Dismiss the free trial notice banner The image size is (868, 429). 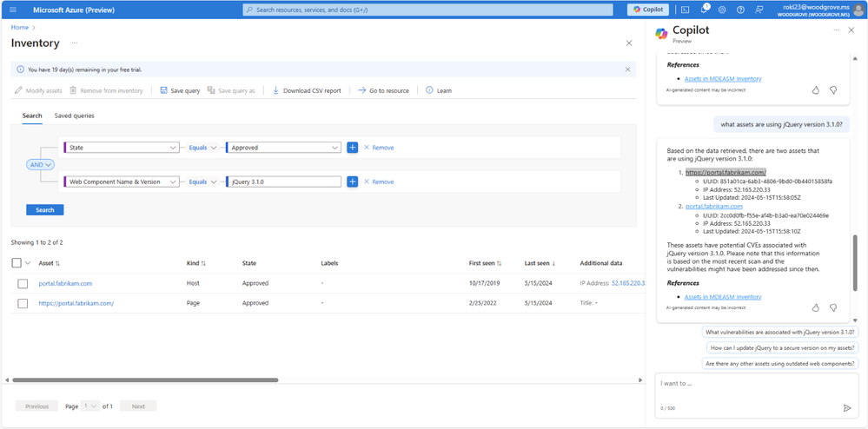click(627, 69)
